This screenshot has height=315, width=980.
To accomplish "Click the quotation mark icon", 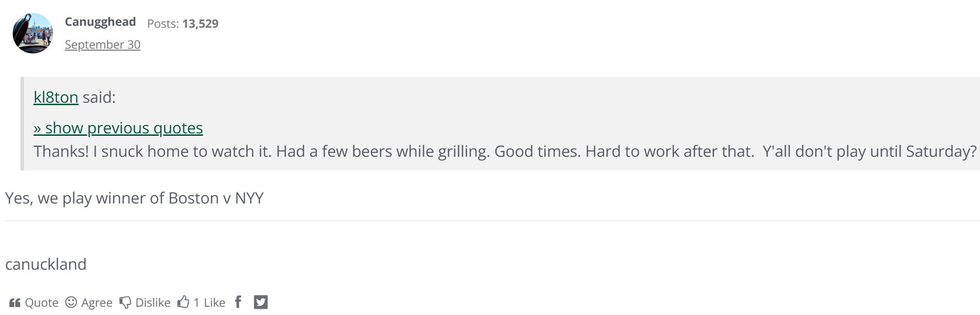I will pos(15,303).
